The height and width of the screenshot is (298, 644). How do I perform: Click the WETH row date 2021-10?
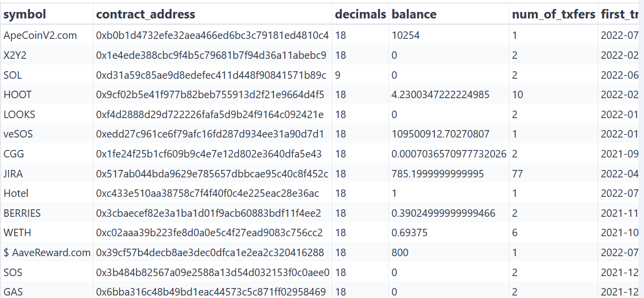point(620,233)
